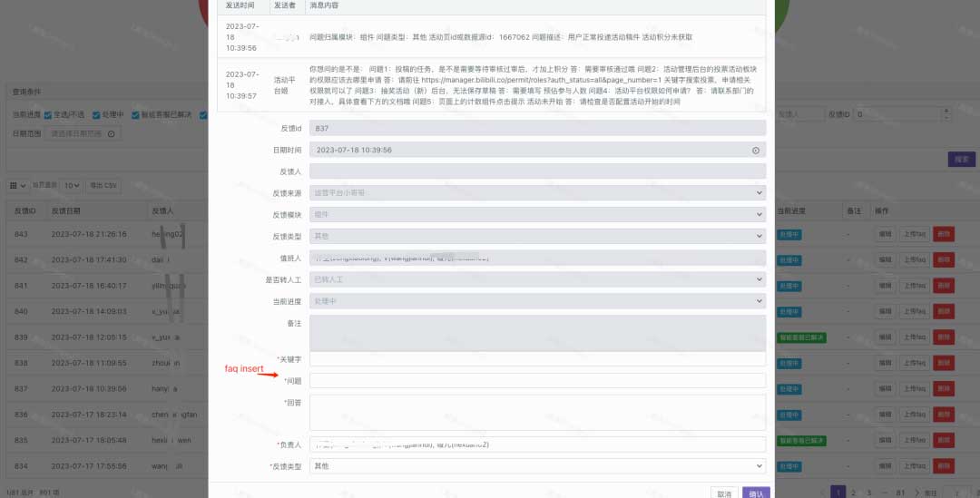Image resolution: width=980 pixels, height=498 pixels.
Task: Click red 删除 button for row 835
Action: coord(944,441)
